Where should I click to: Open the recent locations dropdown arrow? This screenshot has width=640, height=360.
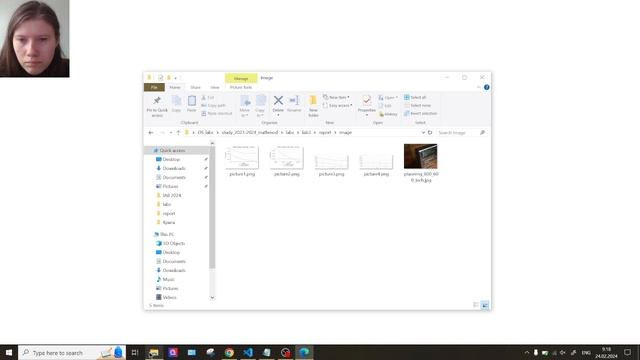pos(171,133)
